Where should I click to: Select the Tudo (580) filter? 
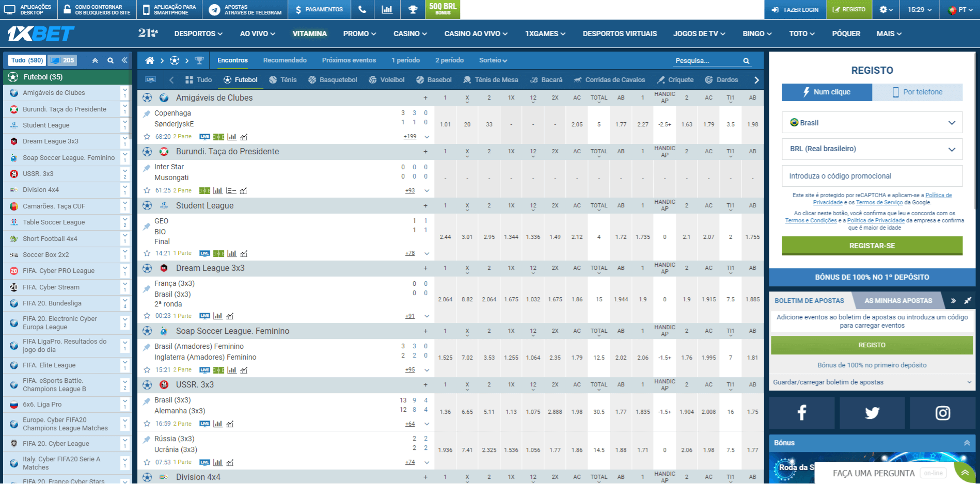pyautogui.click(x=27, y=60)
